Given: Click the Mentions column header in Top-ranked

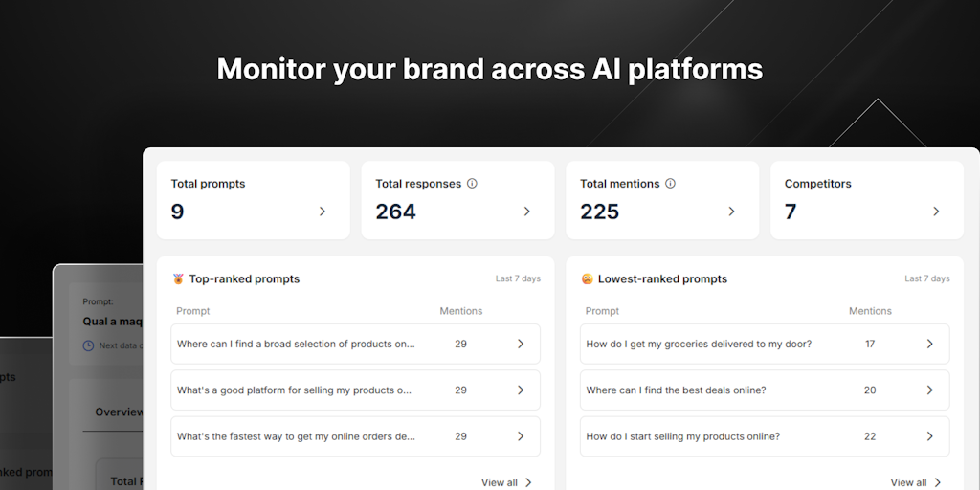Looking at the screenshot, I should pyautogui.click(x=460, y=311).
